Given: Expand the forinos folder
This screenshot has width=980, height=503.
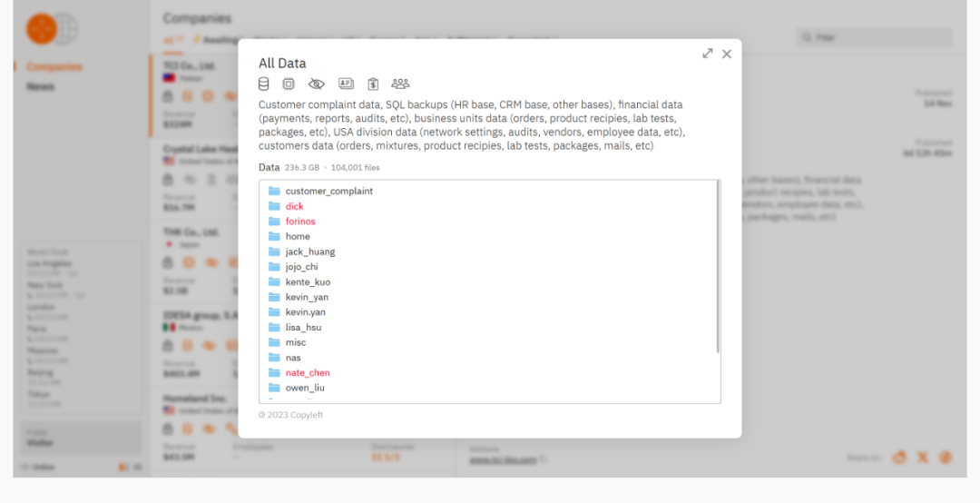Looking at the screenshot, I should (300, 222).
